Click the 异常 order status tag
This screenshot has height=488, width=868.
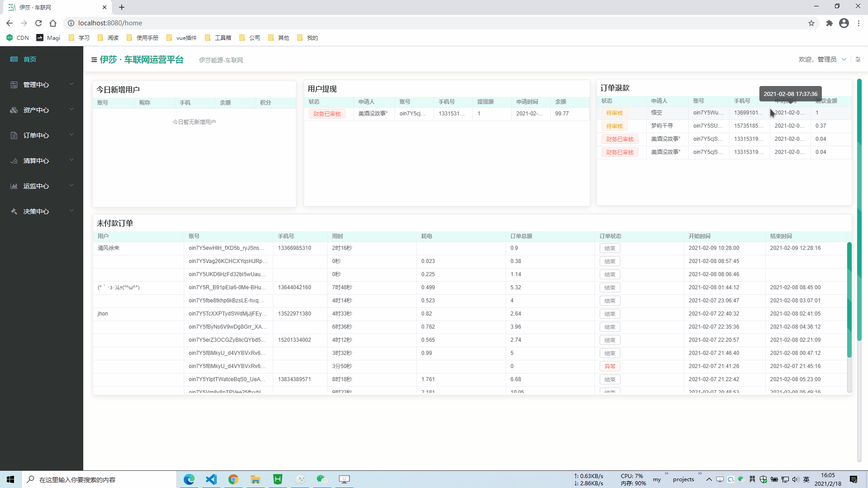click(x=610, y=366)
